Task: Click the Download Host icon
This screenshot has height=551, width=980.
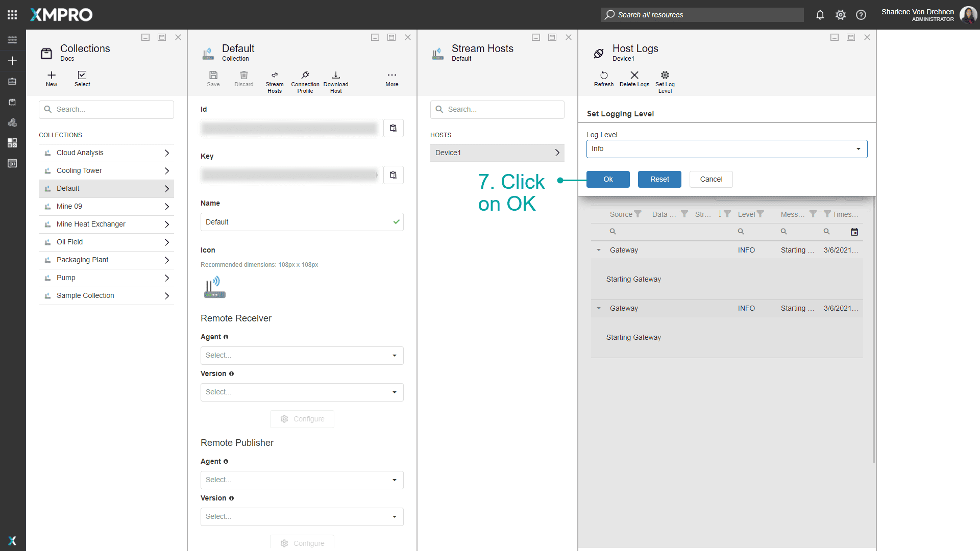Action: (336, 76)
